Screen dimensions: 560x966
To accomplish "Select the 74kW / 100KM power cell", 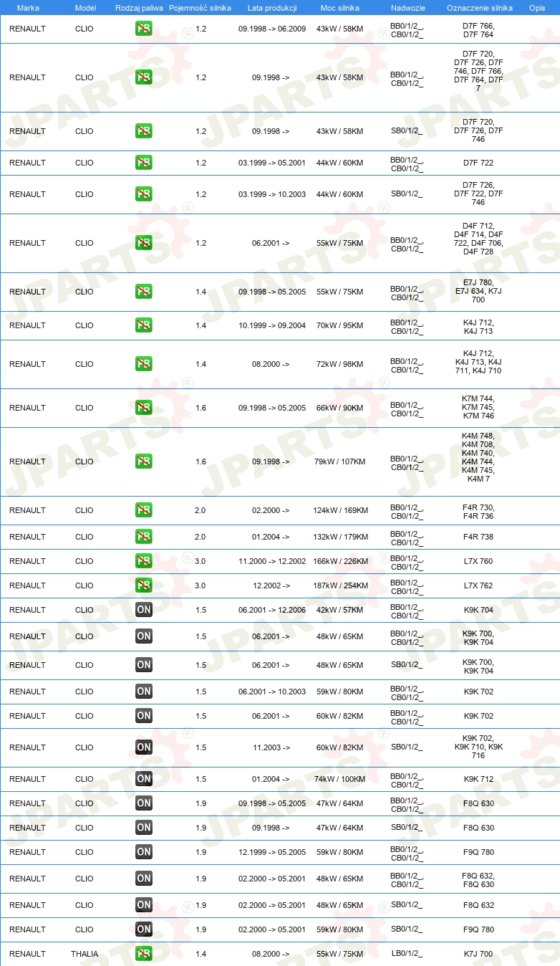I will (x=340, y=779).
